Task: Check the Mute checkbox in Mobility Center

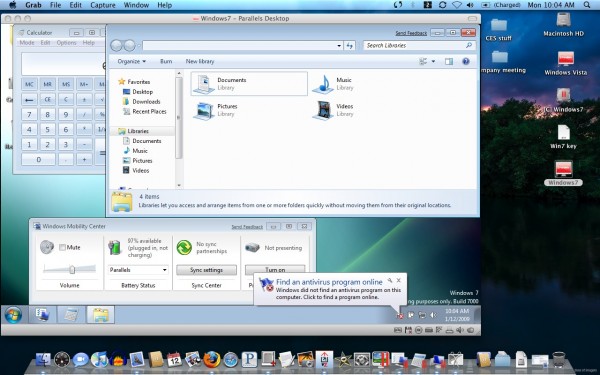Action: tap(62, 248)
